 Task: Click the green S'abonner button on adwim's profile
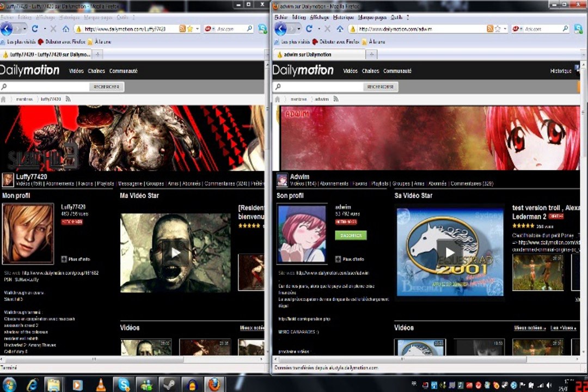(x=351, y=236)
